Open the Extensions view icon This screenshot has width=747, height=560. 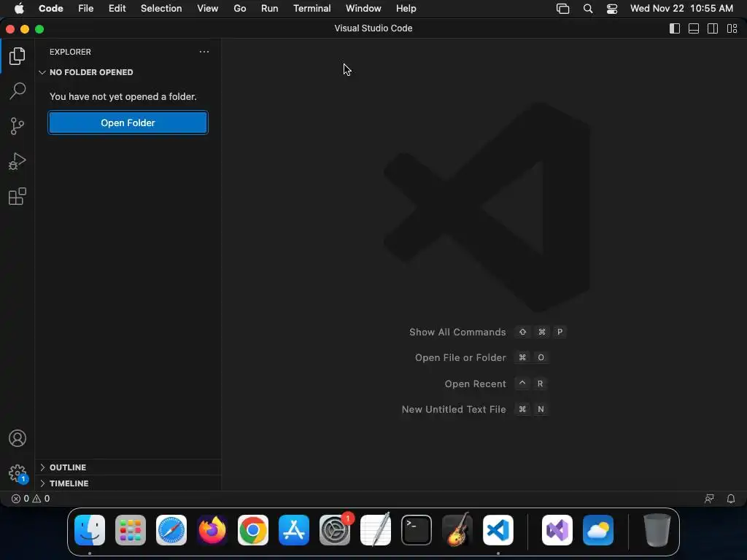click(18, 196)
